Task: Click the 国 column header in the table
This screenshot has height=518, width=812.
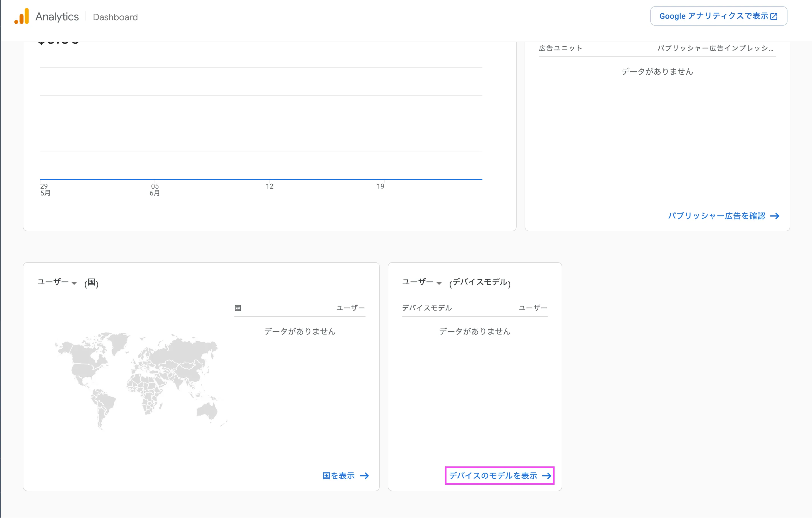Action: tap(238, 308)
